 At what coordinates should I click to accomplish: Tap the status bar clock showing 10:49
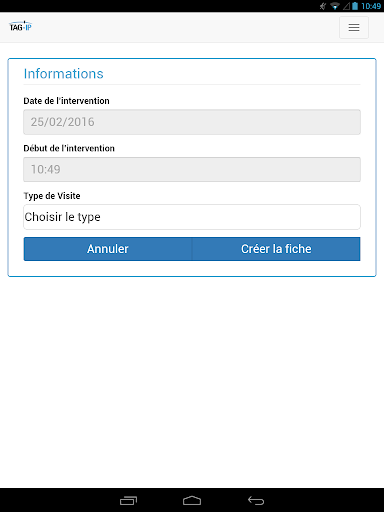tap(371, 6)
